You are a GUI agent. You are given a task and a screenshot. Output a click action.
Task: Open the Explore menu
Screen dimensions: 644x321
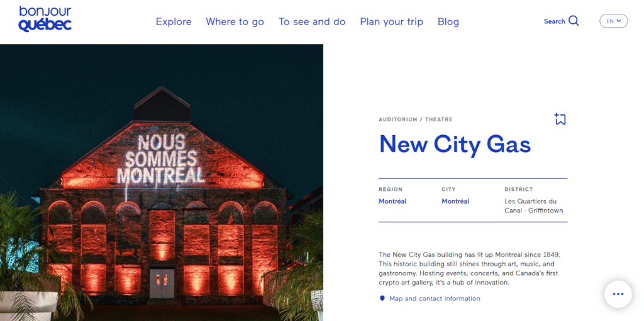pos(174,21)
